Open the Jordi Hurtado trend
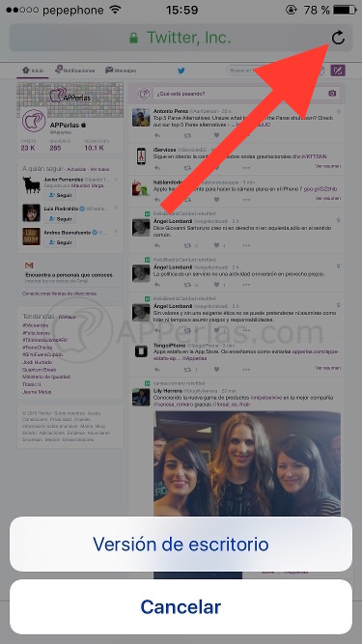362x644 pixels. click(x=37, y=362)
